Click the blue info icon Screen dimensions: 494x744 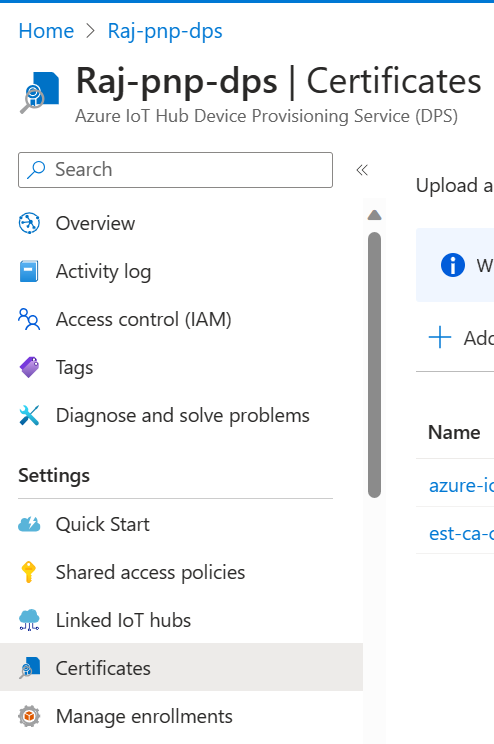[x=453, y=265]
